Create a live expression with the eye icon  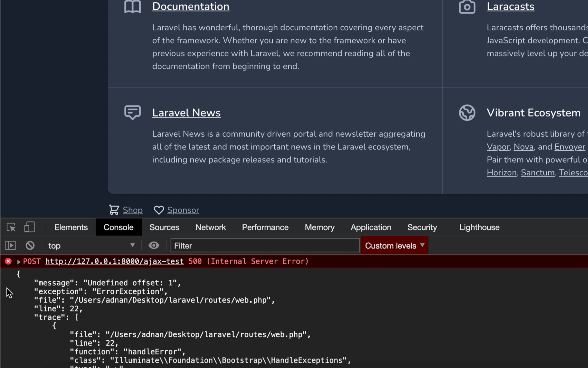[x=154, y=245]
